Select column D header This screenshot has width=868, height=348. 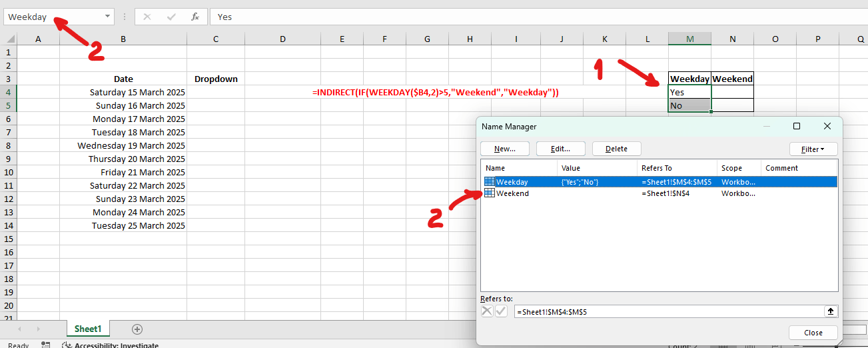pos(282,39)
